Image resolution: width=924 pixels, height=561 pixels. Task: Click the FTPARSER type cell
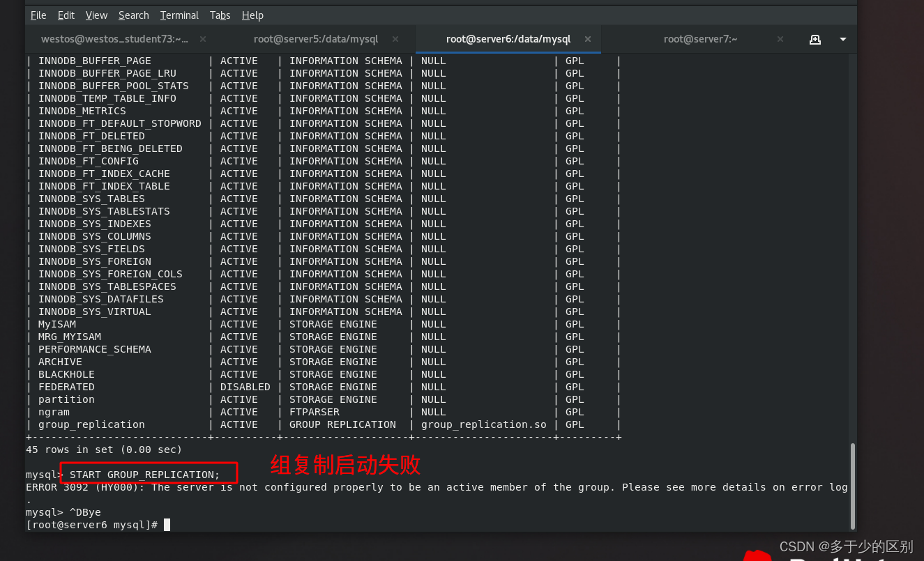pos(315,412)
